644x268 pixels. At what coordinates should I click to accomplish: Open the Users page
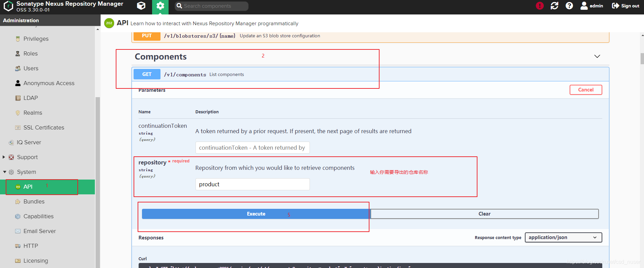[x=31, y=68]
